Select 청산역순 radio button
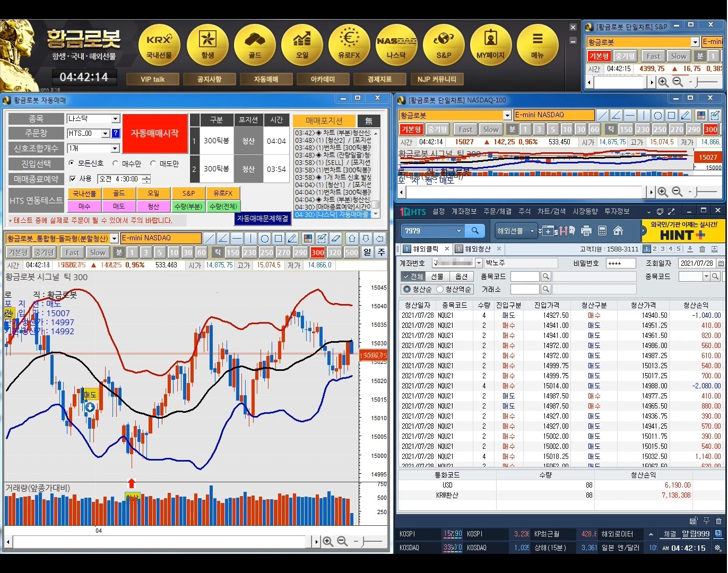Viewport: 728px width, 573px height. tap(440, 289)
